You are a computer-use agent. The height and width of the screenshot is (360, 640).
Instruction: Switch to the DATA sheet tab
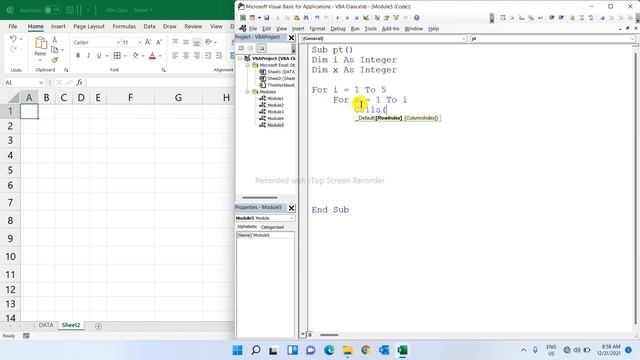point(46,325)
